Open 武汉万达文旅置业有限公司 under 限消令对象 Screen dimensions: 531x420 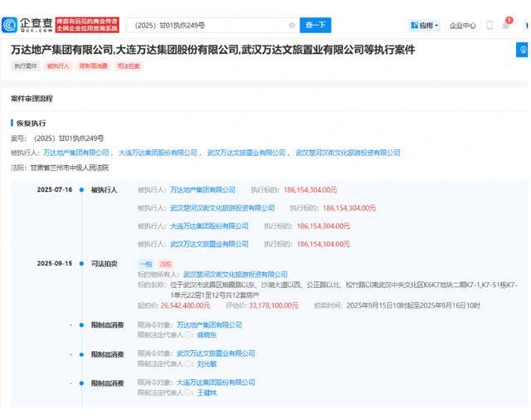[x=216, y=354]
